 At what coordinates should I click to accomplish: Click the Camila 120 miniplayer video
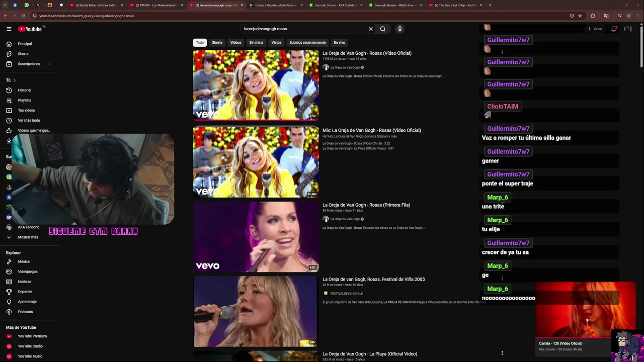coord(586,310)
